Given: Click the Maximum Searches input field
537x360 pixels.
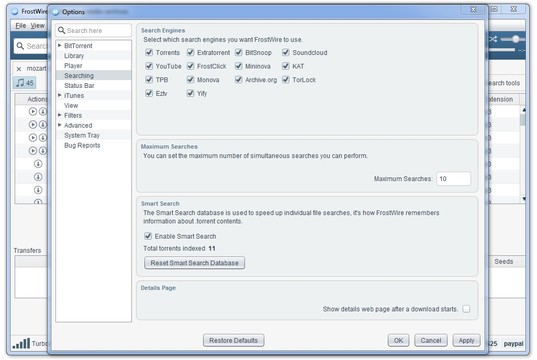Looking at the screenshot, I should point(453,179).
